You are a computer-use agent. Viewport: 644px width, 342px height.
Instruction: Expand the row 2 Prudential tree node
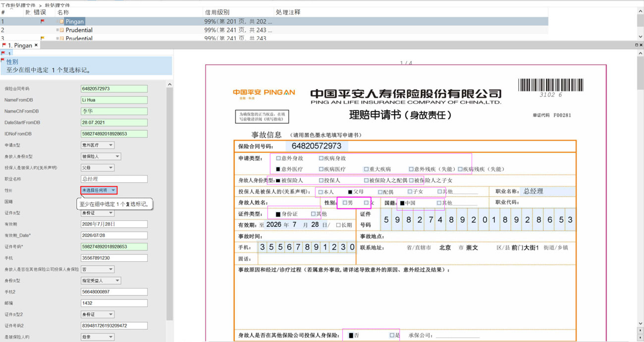pos(57,30)
